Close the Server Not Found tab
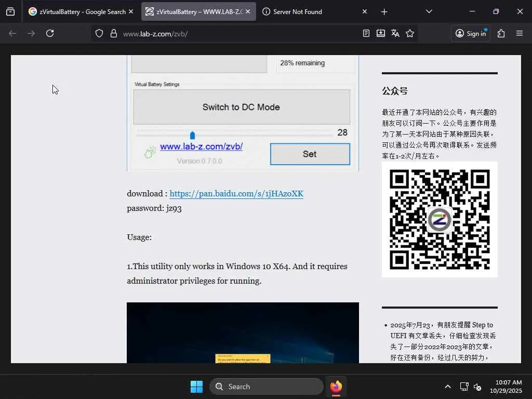 pos(364,12)
